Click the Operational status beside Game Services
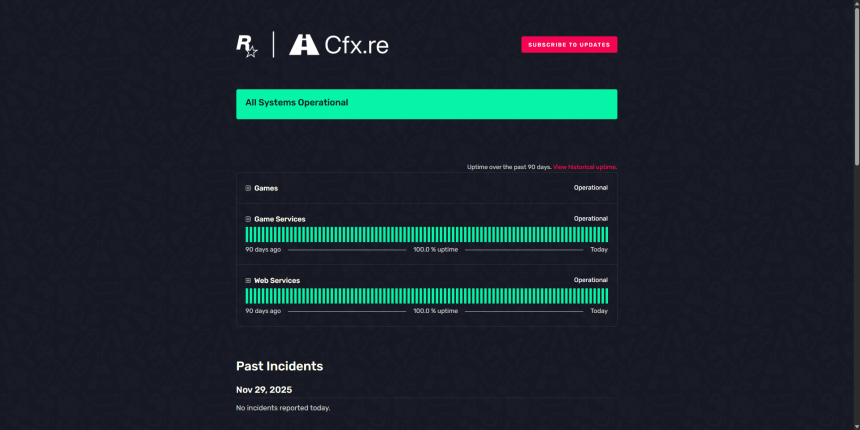Image resolution: width=860 pixels, height=430 pixels. [x=590, y=219]
